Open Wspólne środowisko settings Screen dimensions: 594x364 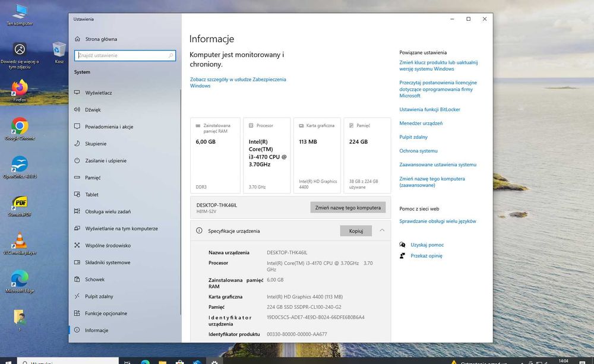108,246
